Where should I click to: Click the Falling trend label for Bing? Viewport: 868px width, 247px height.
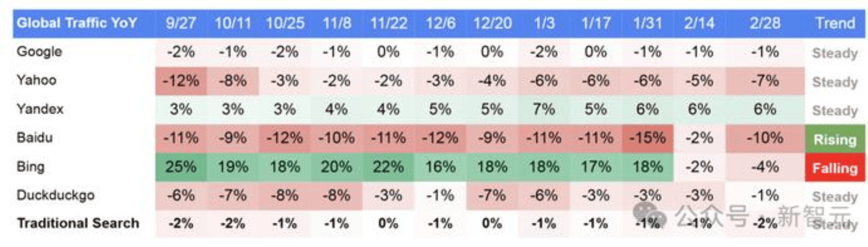[x=835, y=168]
